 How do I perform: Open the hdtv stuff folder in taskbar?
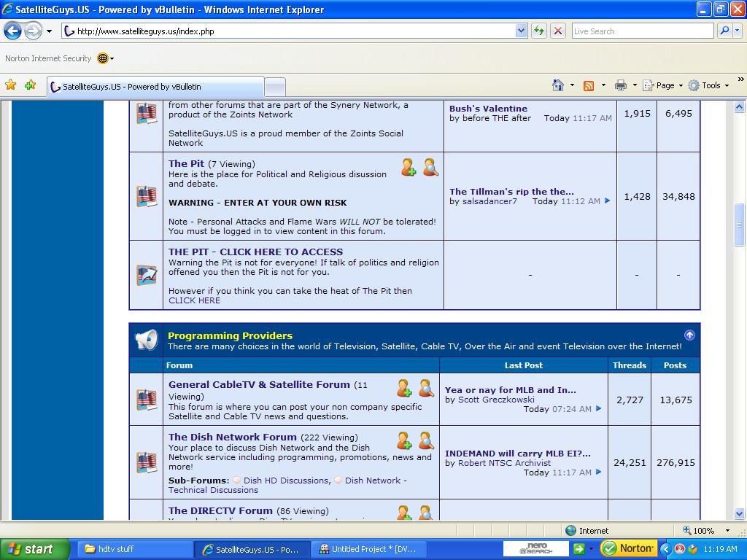[x=132, y=549]
